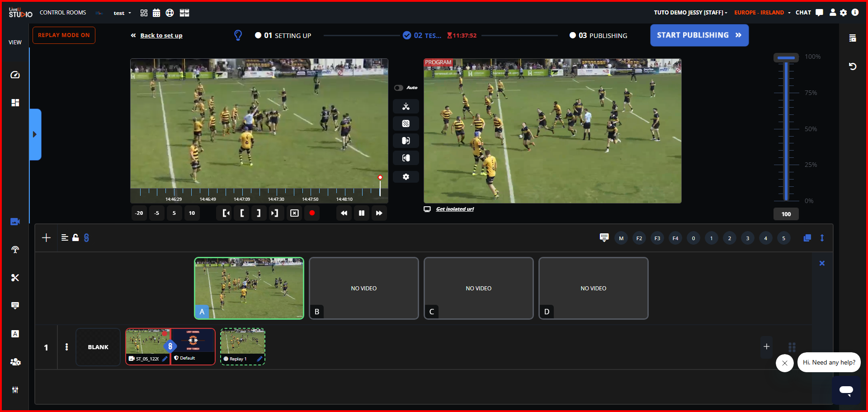Open the audio mixer sidebar icon
The image size is (868, 412).
click(15, 390)
